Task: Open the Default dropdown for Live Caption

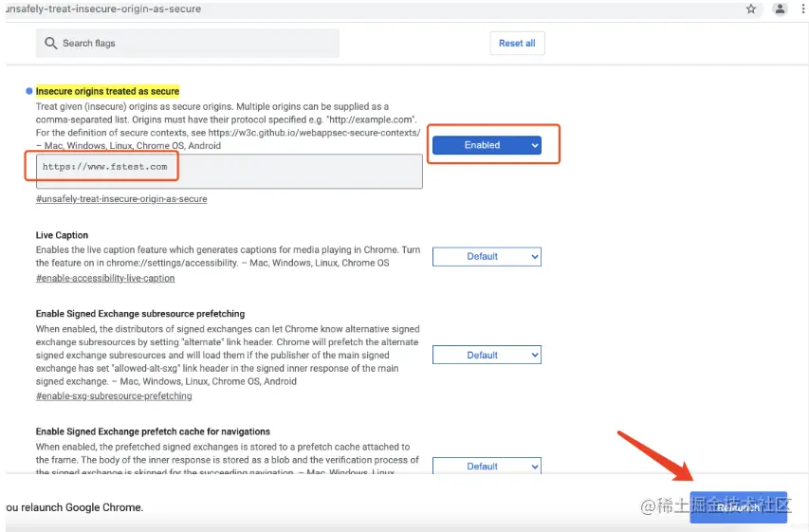Action: pyautogui.click(x=487, y=256)
